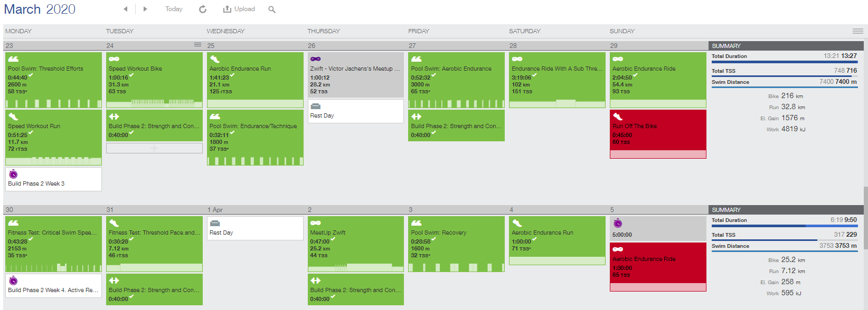Jump to Today
Screen dimensions: 868x310
click(174, 9)
